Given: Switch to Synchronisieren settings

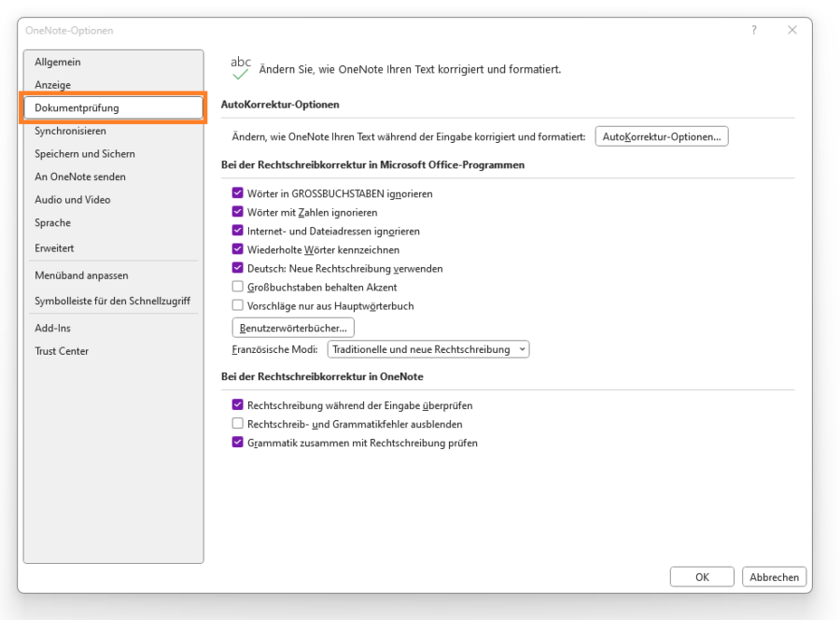Looking at the screenshot, I should click(x=70, y=131).
